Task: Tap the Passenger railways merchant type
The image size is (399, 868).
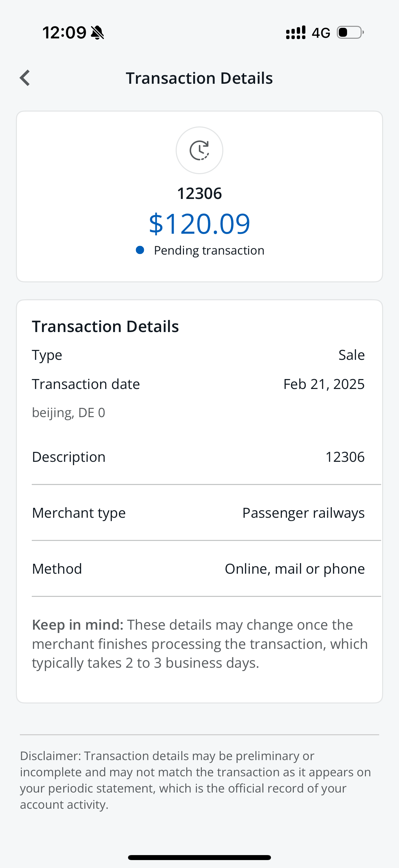Action: coord(303,513)
